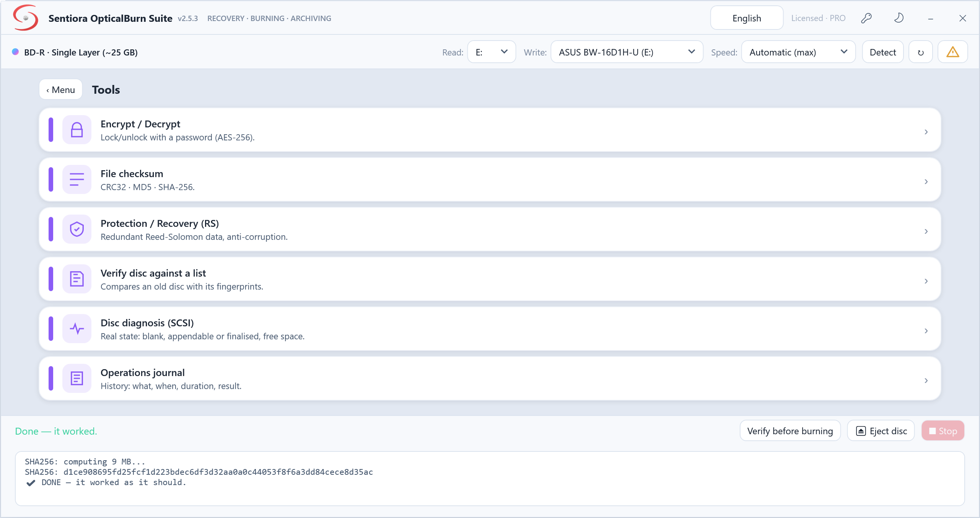
Task: Minimize the OpticalBurn Suite window
Action: coord(930,18)
